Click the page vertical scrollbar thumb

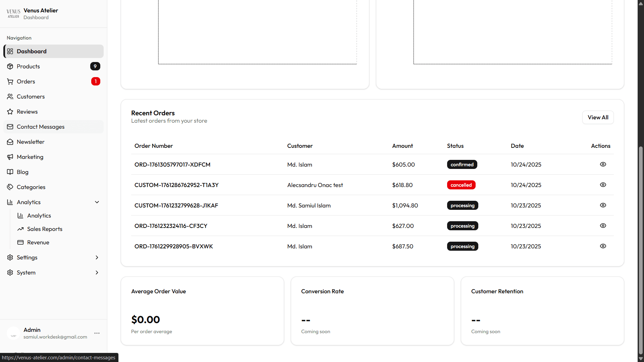click(x=641, y=250)
